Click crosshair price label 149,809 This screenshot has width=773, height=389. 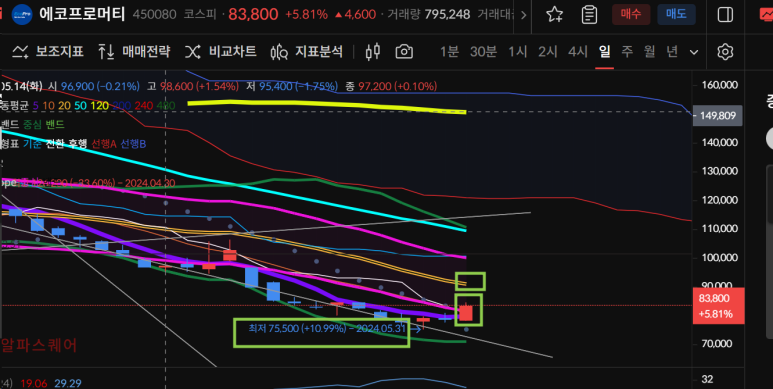coord(717,116)
